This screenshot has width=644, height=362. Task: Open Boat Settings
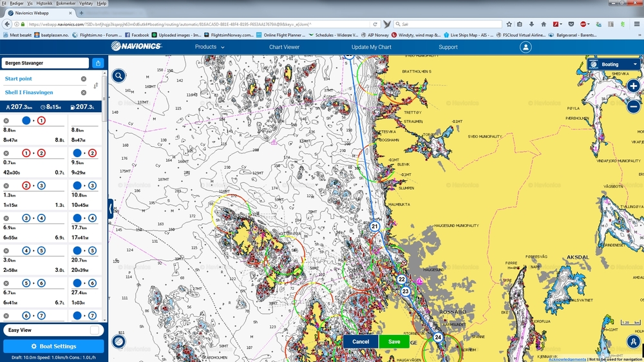point(53,347)
